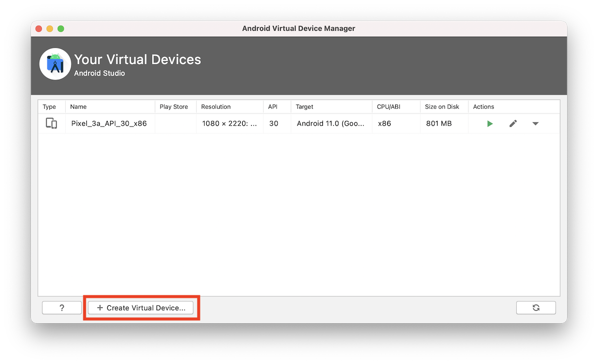The width and height of the screenshot is (598, 364).
Task: Click the Size on Disk column header
Action: pos(444,107)
